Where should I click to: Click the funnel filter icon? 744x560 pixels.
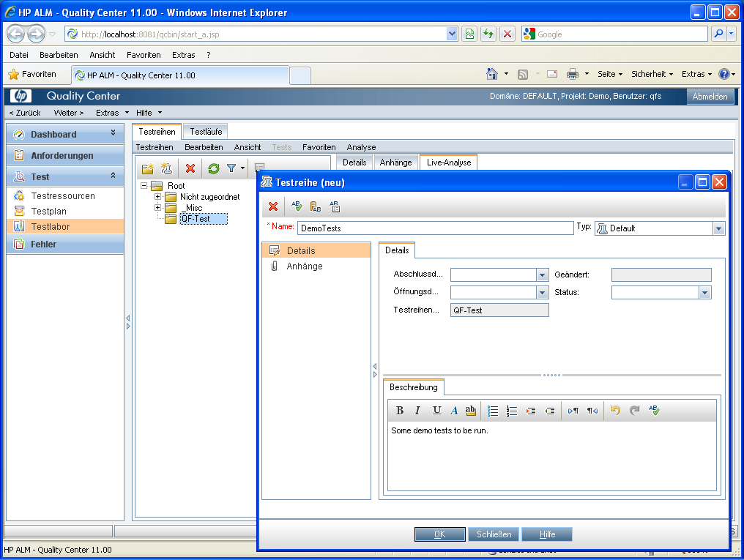tap(231, 168)
